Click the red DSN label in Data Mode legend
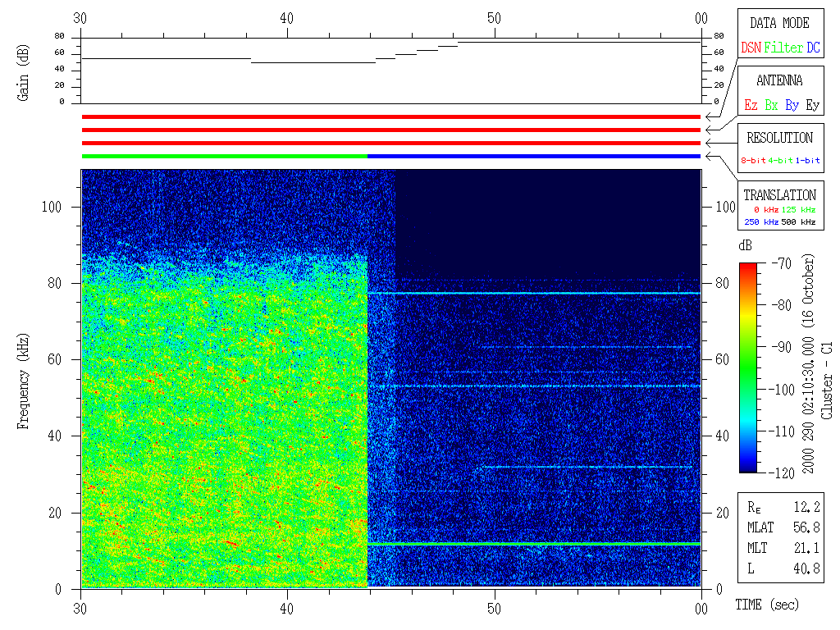Viewport: 840px width, 630px height. [x=751, y=48]
